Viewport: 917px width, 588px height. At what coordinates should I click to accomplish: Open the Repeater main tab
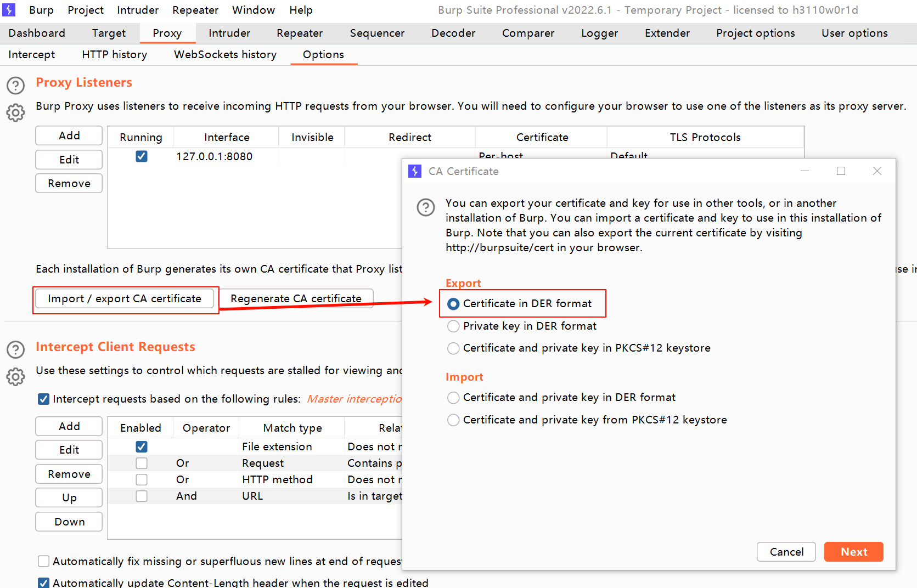(300, 33)
